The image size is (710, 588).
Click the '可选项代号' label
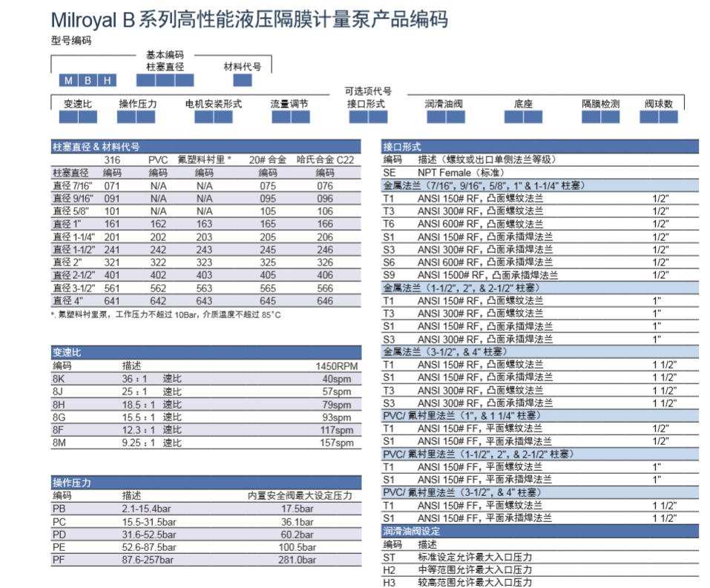click(368, 91)
